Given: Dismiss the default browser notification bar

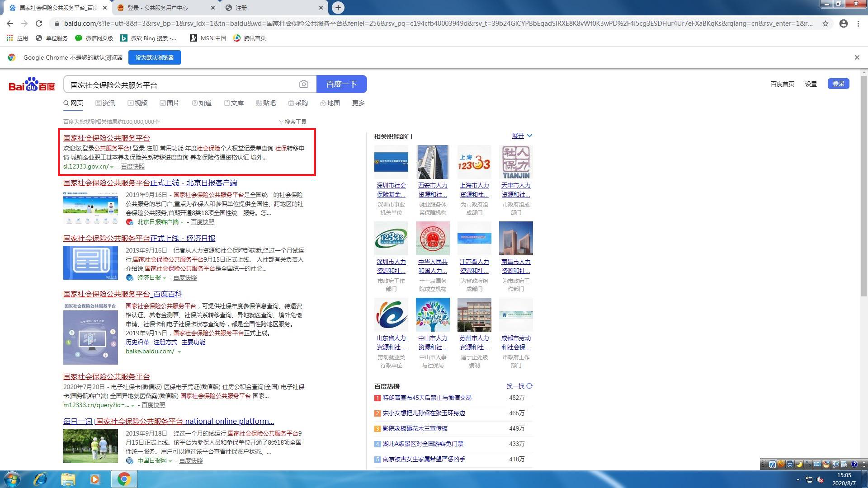Looking at the screenshot, I should tap(857, 57).
